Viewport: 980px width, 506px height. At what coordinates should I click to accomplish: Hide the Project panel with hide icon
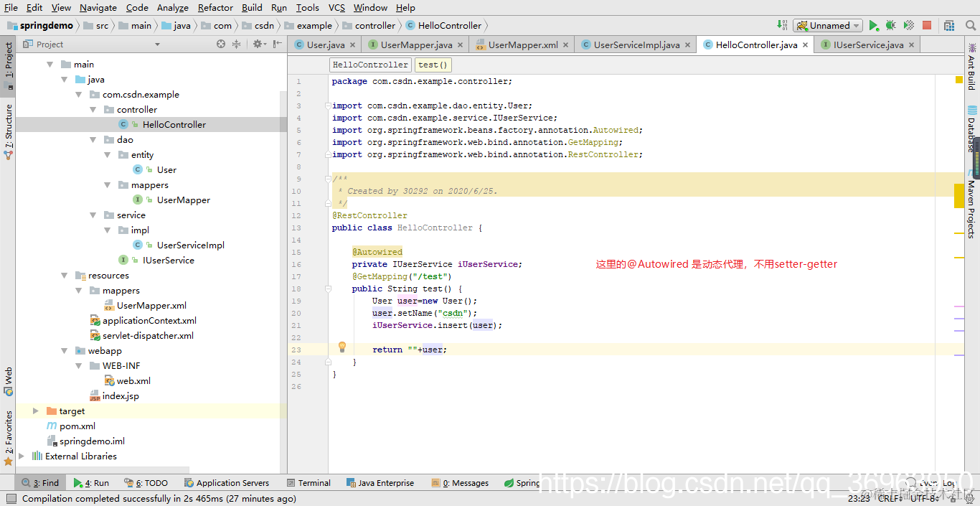277,44
